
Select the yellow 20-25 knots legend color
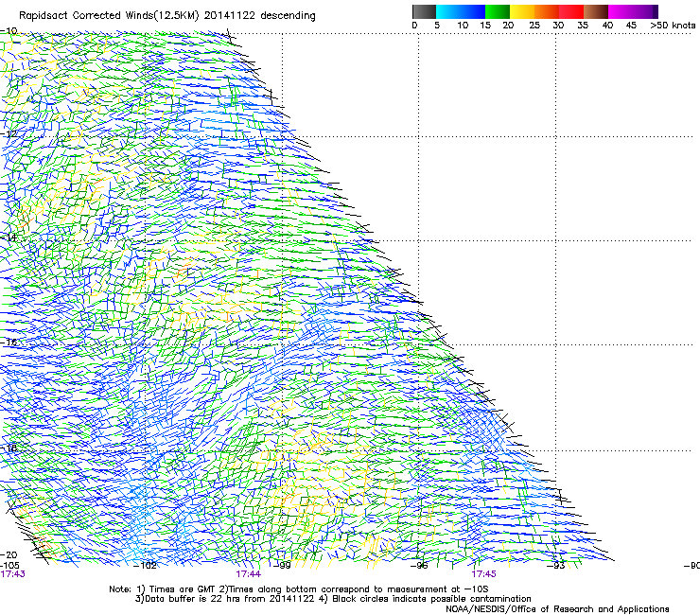click(x=522, y=11)
